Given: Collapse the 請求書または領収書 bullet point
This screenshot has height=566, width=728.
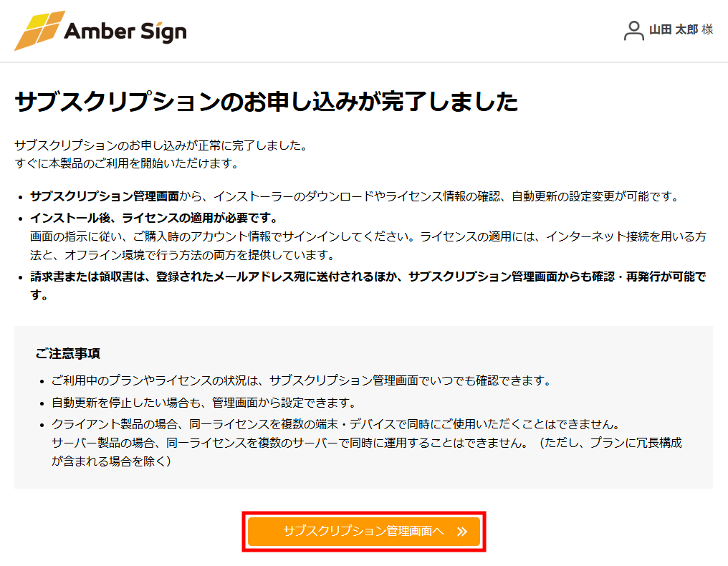Looking at the screenshot, I should point(358,279).
